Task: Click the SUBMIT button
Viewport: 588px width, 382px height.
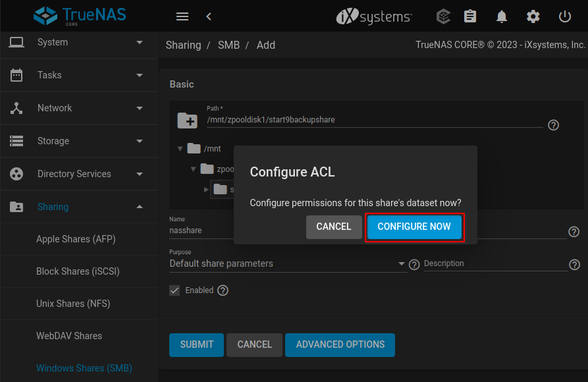Action: 196,344
